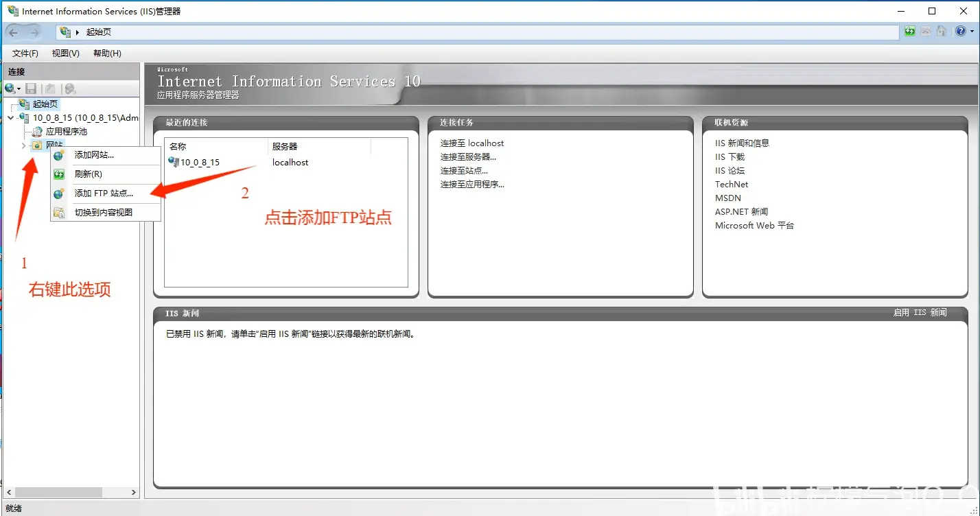Select the 起始页 tree node
The image size is (980, 516).
(x=45, y=104)
